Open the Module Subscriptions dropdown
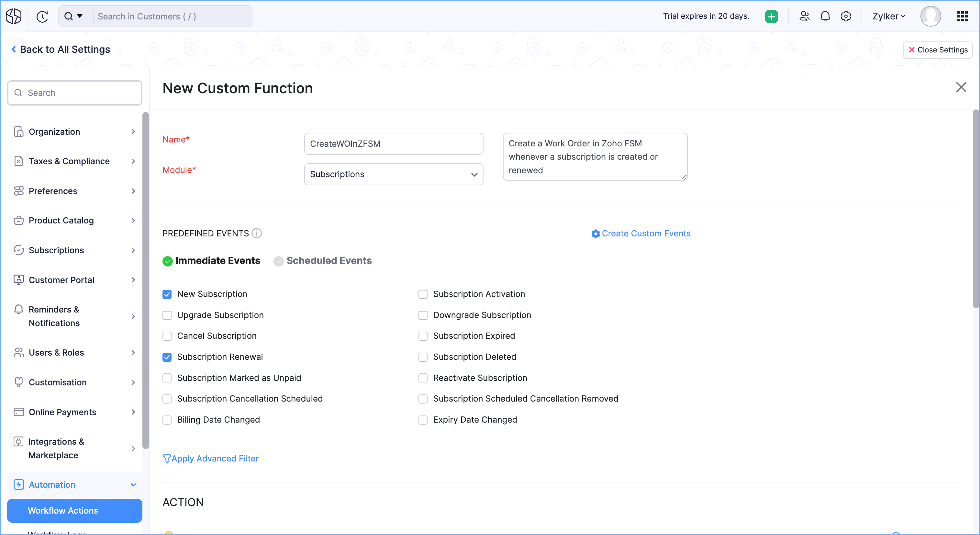 click(393, 175)
